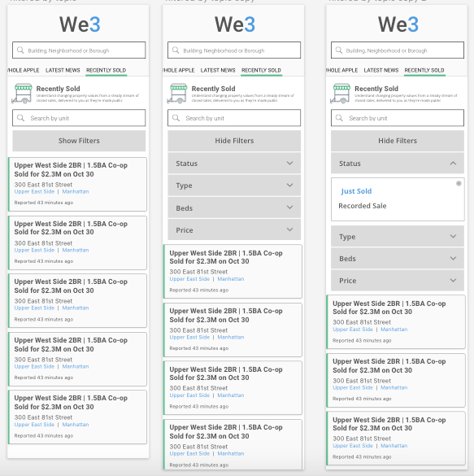The width and height of the screenshot is (474, 476).
Task: Click We3 logo in screen with collapsed Status filter
Action: click(235, 24)
